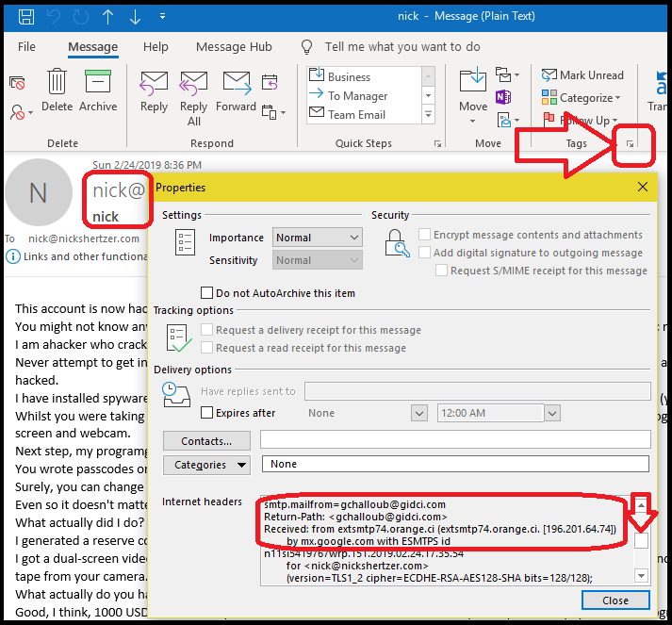Click the Archive icon in the ribbon
Screen dimensions: 672x625
98,84
